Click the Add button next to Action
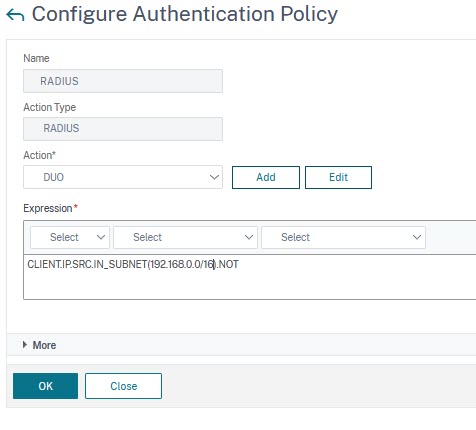 pyautogui.click(x=266, y=177)
